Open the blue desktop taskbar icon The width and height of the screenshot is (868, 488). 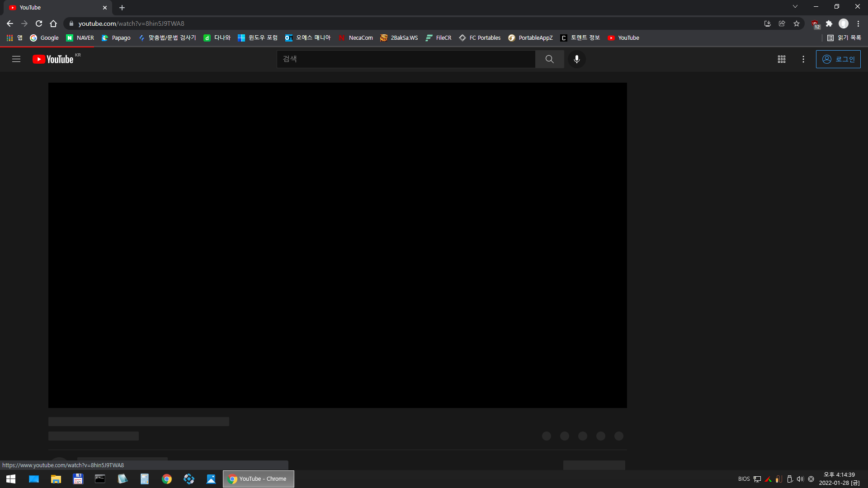point(34,479)
